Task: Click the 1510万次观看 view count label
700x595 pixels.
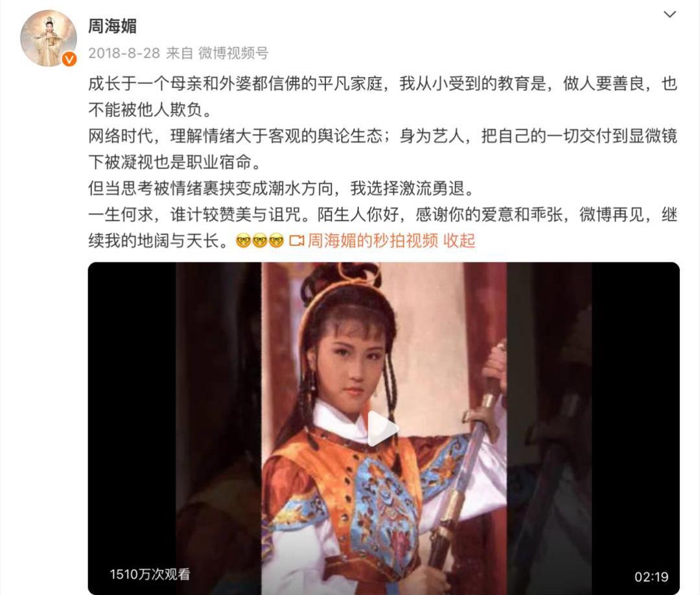Action: tap(150, 574)
